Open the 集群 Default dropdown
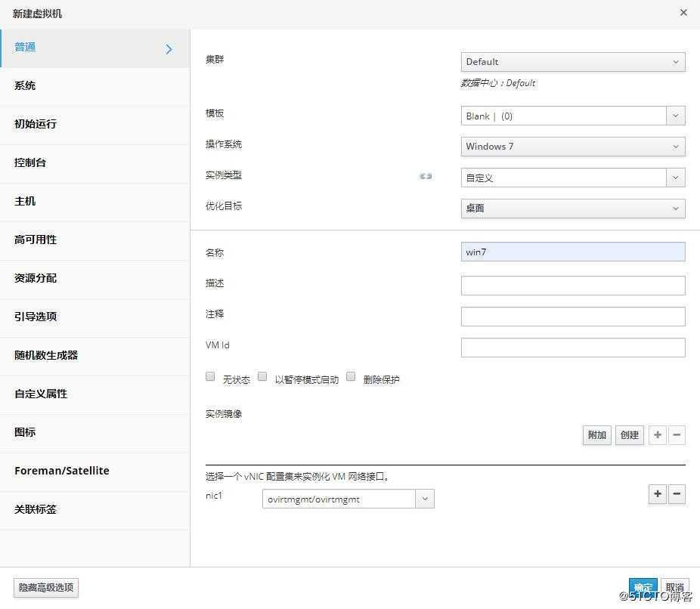 pos(573,62)
